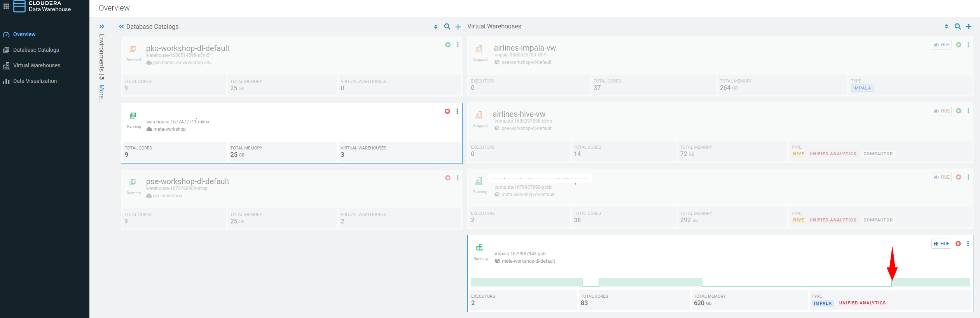Click the meta-workshop environment label
Image resolution: width=980 pixels, height=318 pixels.
pos(169,129)
